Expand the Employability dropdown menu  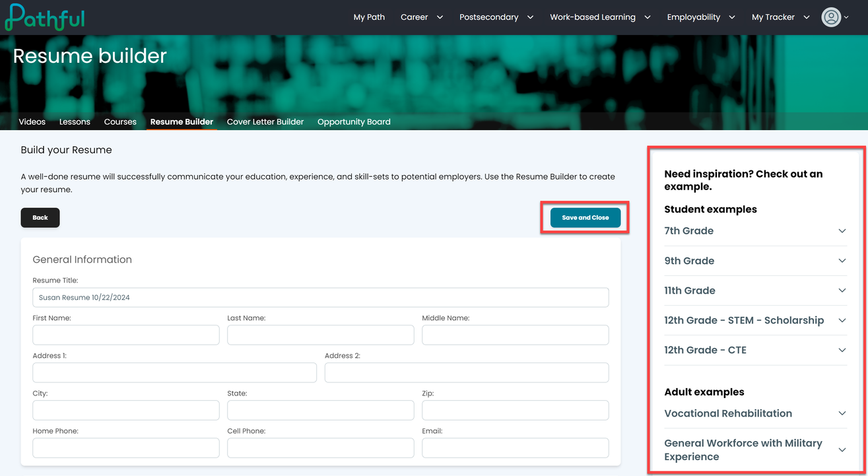coord(701,17)
